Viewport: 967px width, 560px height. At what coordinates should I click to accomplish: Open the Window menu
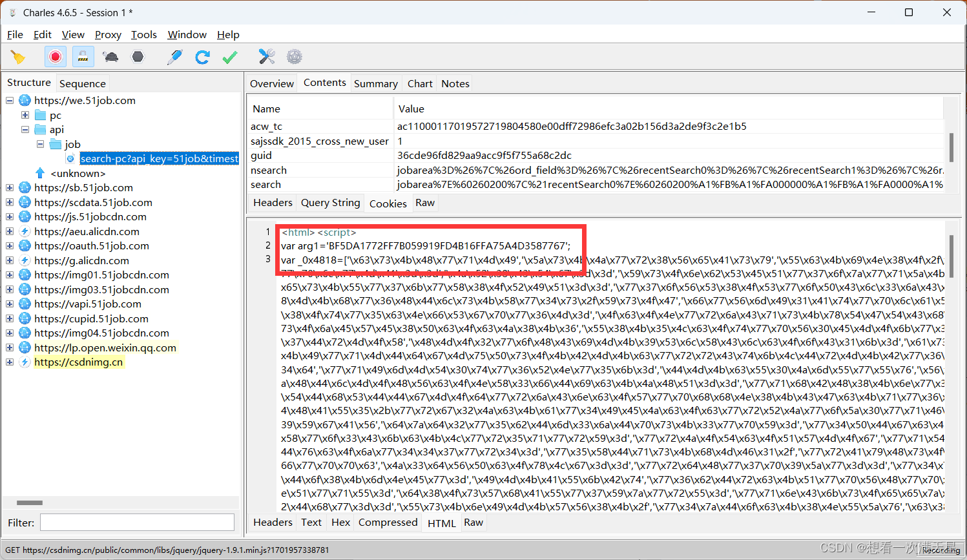(x=187, y=34)
